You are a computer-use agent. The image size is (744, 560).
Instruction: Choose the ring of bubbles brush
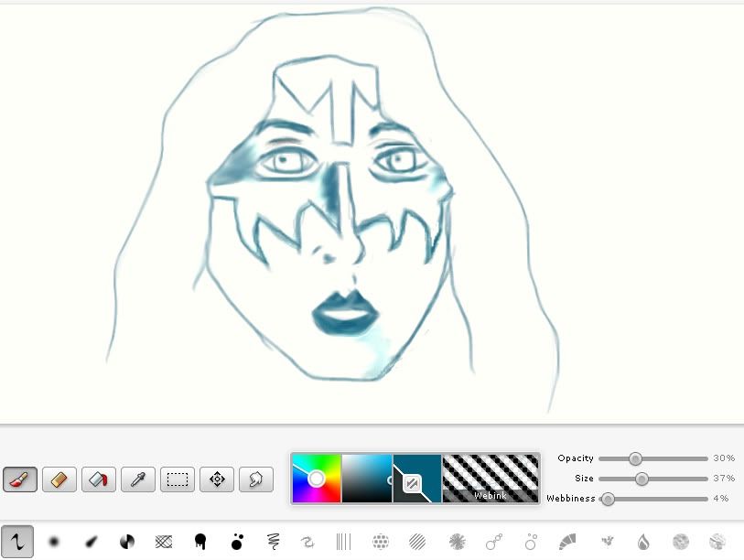tap(531, 542)
